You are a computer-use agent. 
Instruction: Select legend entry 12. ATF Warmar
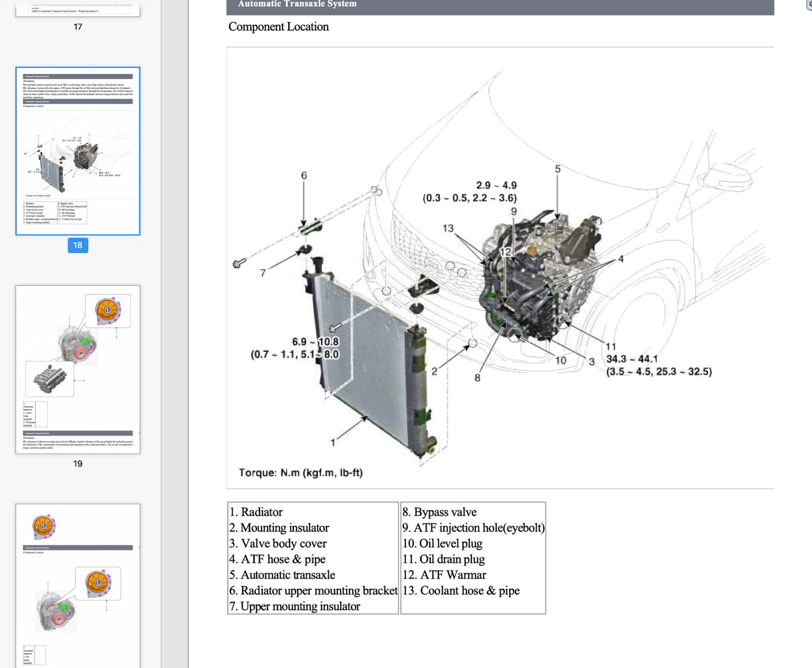444,575
